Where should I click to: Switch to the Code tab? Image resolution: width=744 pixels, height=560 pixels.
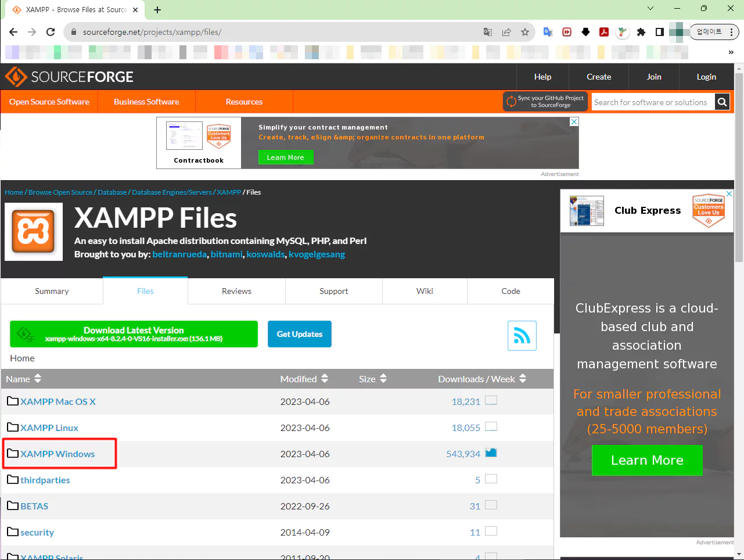511,291
